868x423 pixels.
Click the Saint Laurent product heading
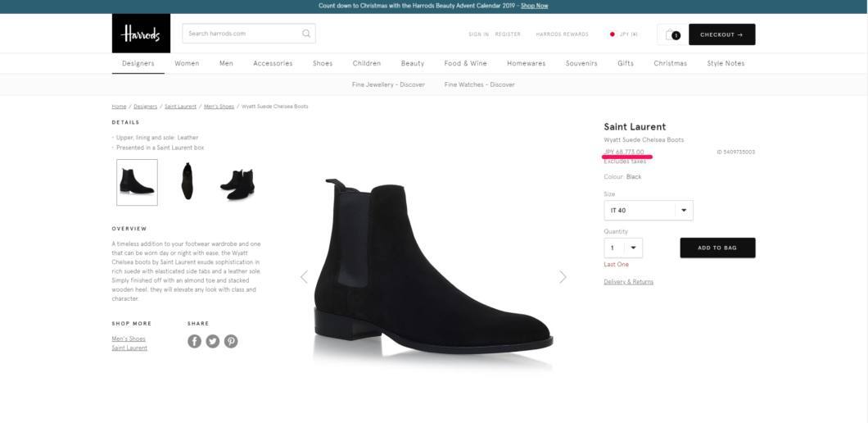tap(635, 127)
